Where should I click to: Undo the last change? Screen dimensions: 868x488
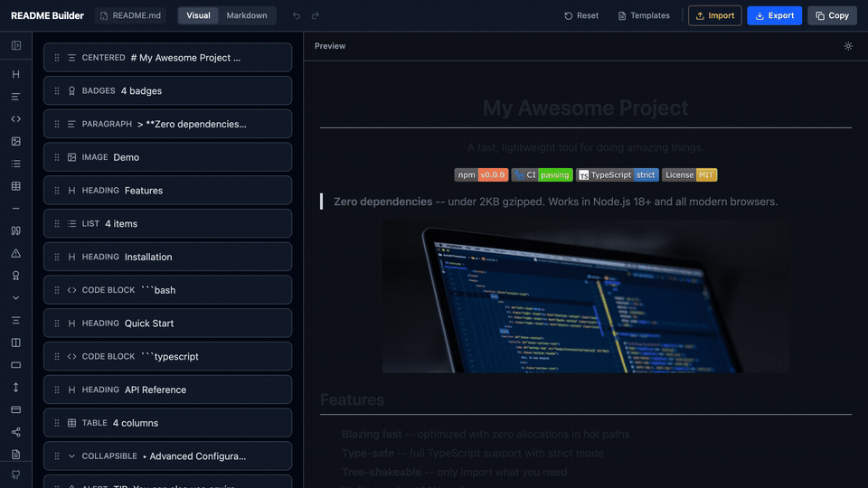(x=297, y=15)
